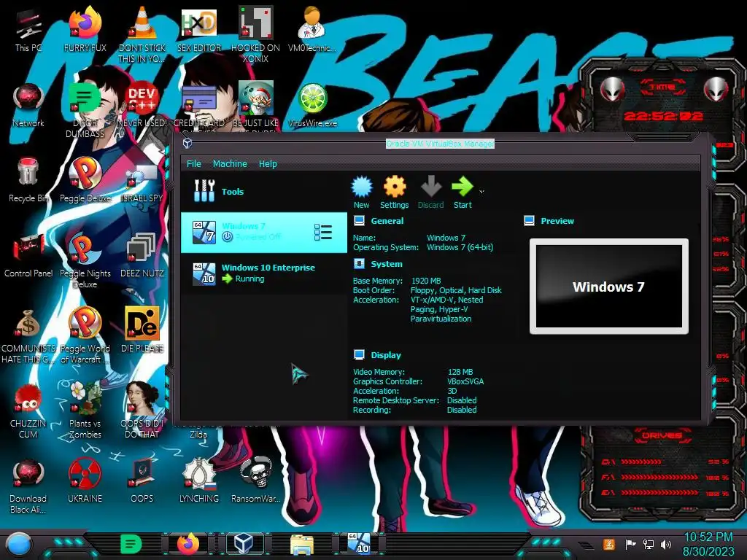Launch Peggle Deluxe shortcut
Screen dimensions: 747x560
[x=85, y=181]
